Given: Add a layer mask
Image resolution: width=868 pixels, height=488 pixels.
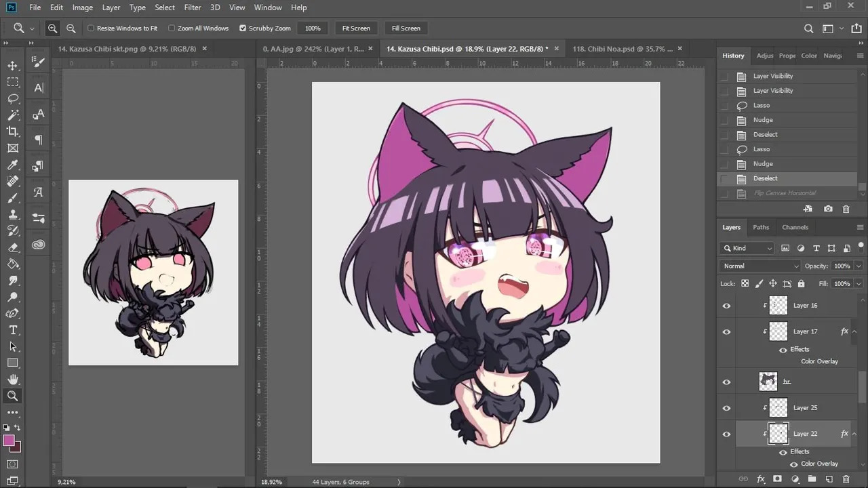Looking at the screenshot, I should coord(777,479).
